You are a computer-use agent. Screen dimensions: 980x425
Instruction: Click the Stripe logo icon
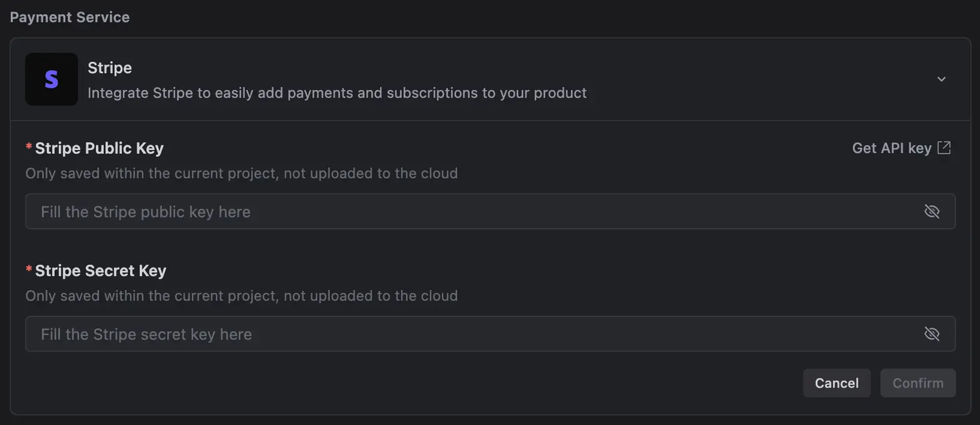pos(52,79)
